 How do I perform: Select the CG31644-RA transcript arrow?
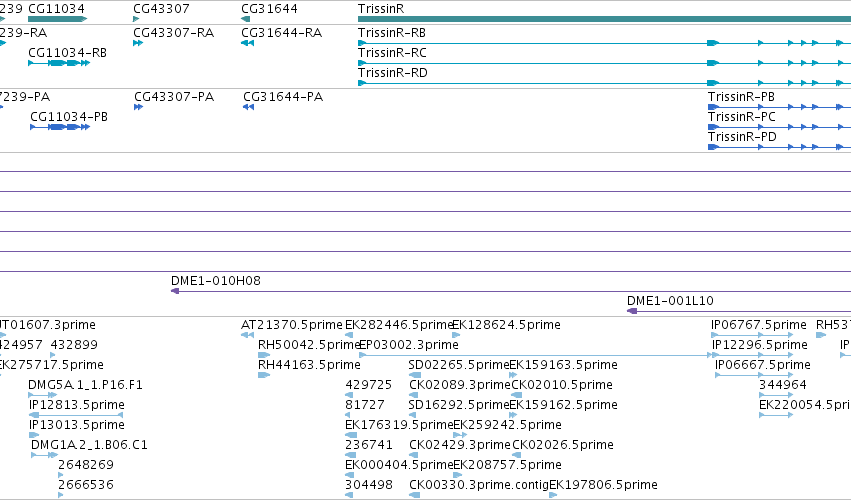click(x=247, y=43)
